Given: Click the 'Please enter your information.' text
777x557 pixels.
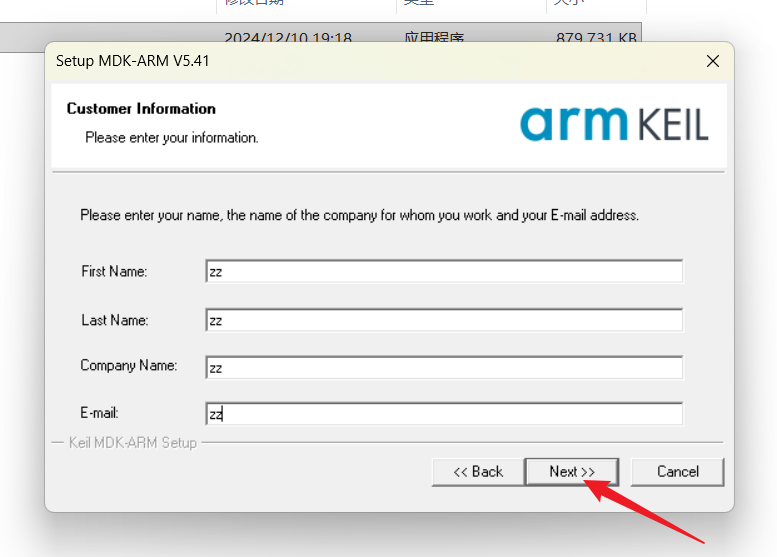Looking at the screenshot, I should tap(172, 137).
